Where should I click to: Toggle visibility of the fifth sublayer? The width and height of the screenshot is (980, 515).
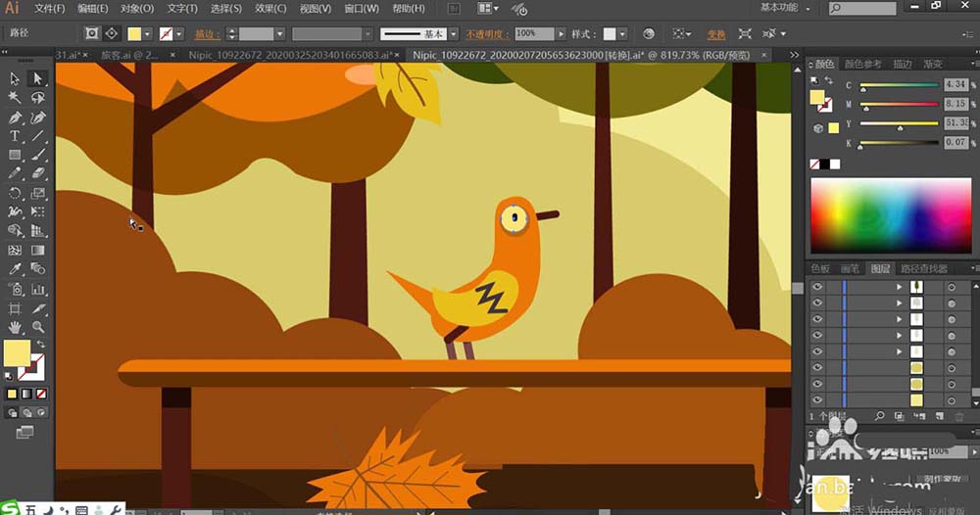tap(817, 351)
